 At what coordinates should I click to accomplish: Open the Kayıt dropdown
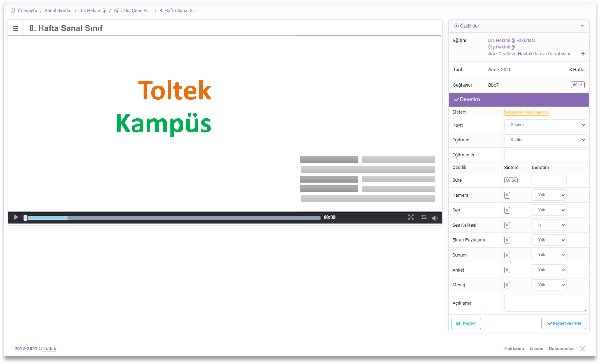pyautogui.click(x=545, y=125)
